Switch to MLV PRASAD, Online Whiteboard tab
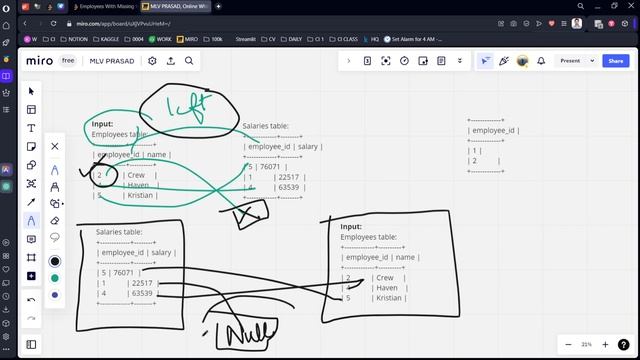Screen dimensions: 640x360 (176, 7)
